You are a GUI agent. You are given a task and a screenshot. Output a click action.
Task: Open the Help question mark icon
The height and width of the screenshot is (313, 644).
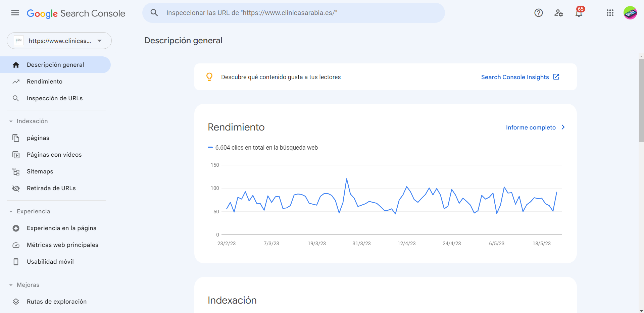pos(539,13)
